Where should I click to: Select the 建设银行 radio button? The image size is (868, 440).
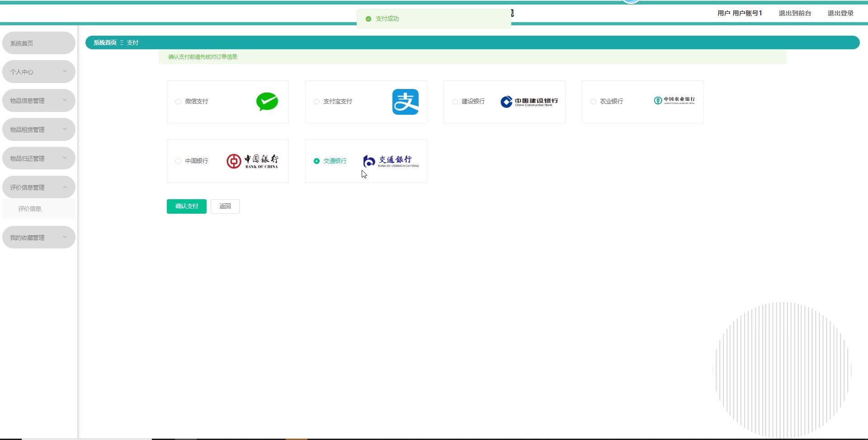coord(455,102)
